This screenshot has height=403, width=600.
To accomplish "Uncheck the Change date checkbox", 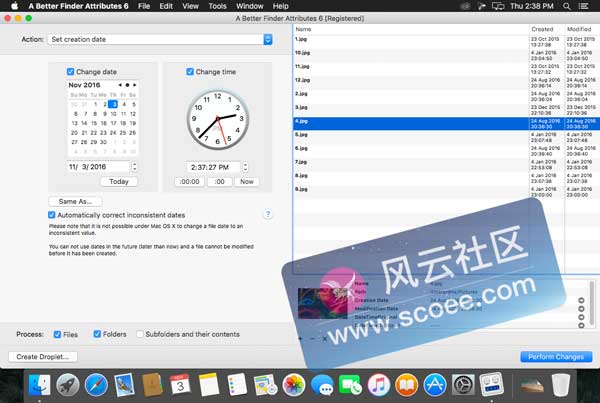I will (70, 72).
